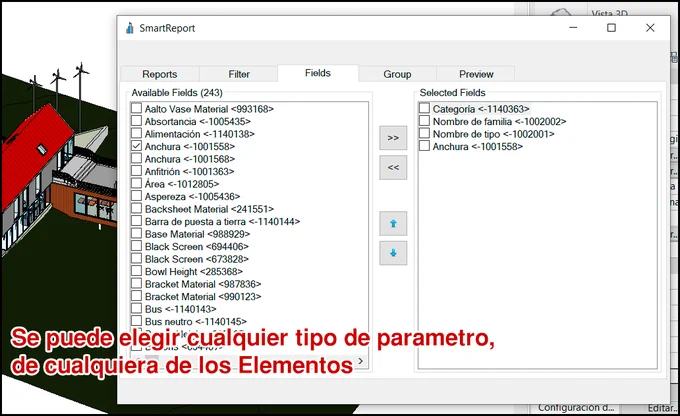Check Nombre de familia <-1002002> selected field
This screenshot has height=416, width=680.
point(424,121)
